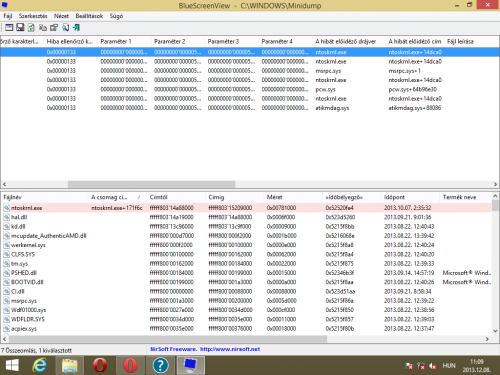Launch Internet Explorer from the taskbar

click(39, 365)
